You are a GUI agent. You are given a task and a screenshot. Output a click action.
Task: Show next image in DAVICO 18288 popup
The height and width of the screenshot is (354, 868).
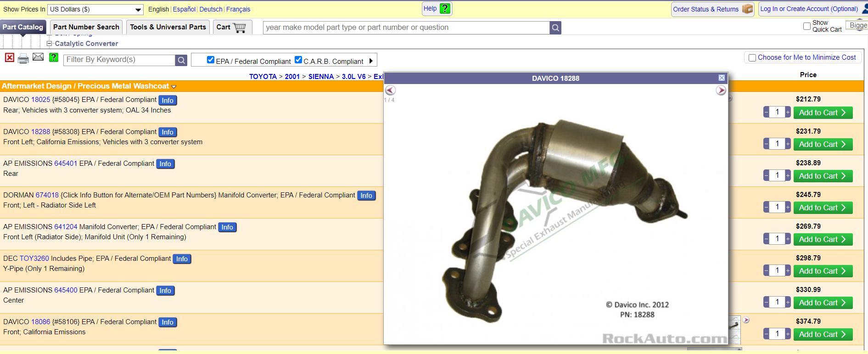[x=721, y=90]
